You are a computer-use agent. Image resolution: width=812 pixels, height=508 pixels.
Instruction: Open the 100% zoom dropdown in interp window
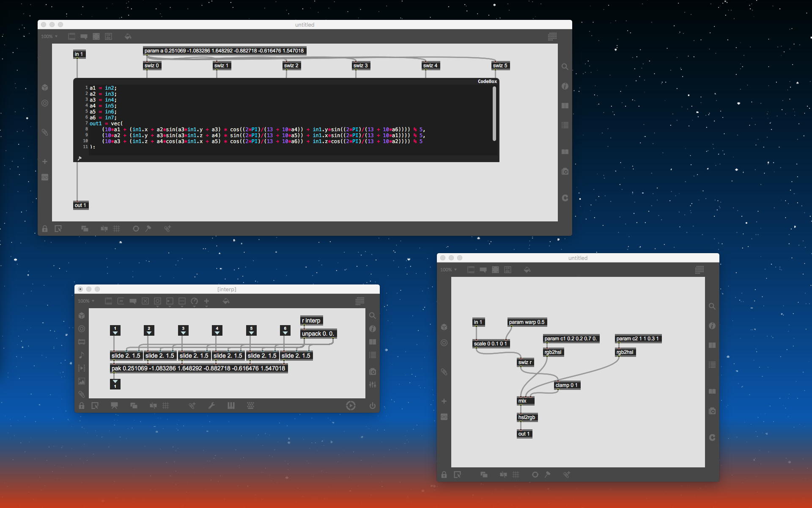click(86, 301)
